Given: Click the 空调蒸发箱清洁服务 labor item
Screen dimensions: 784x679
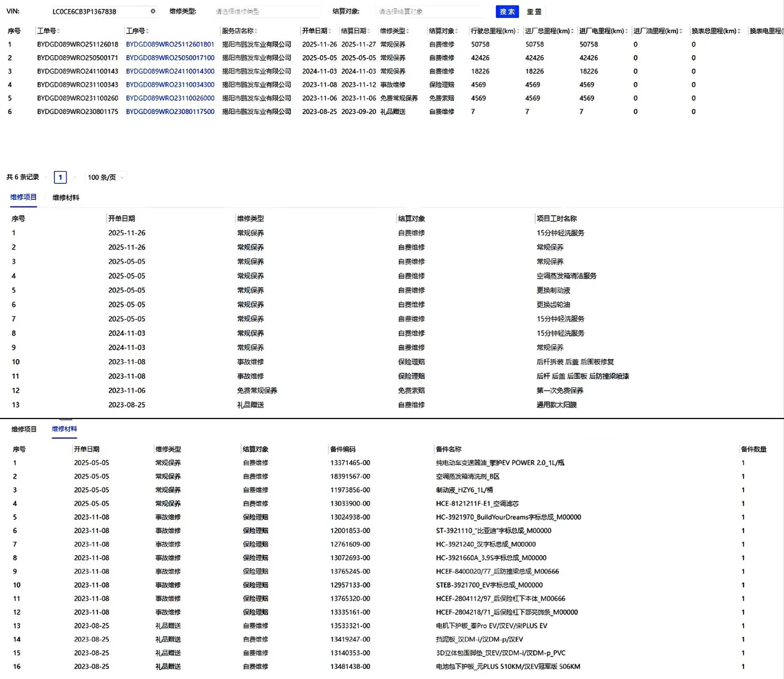Looking at the screenshot, I should [567, 276].
